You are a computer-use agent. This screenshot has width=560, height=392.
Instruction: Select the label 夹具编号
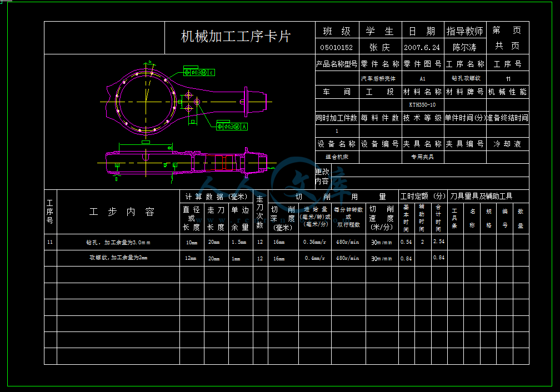465,144
